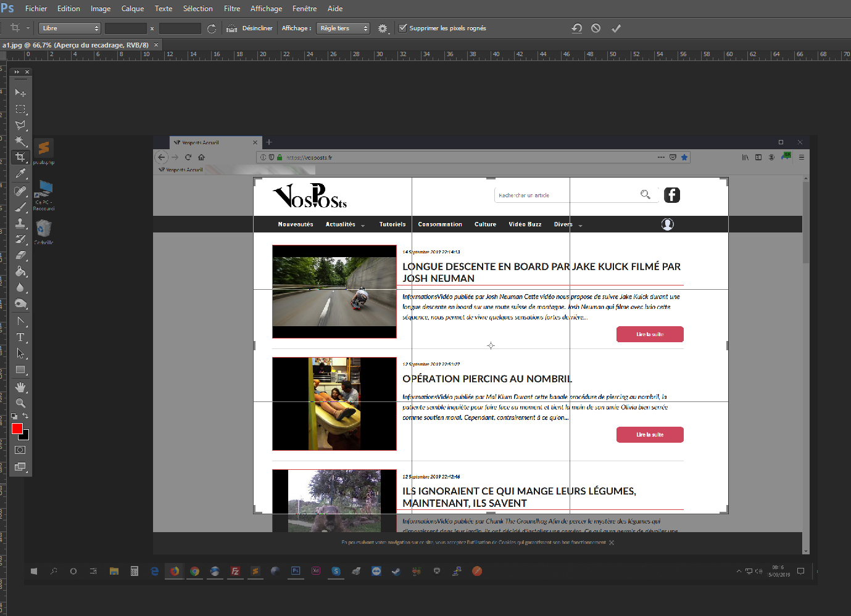Click the top-middle crop handle
Image resolution: width=851 pixels, height=616 pixels.
pyautogui.click(x=491, y=178)
